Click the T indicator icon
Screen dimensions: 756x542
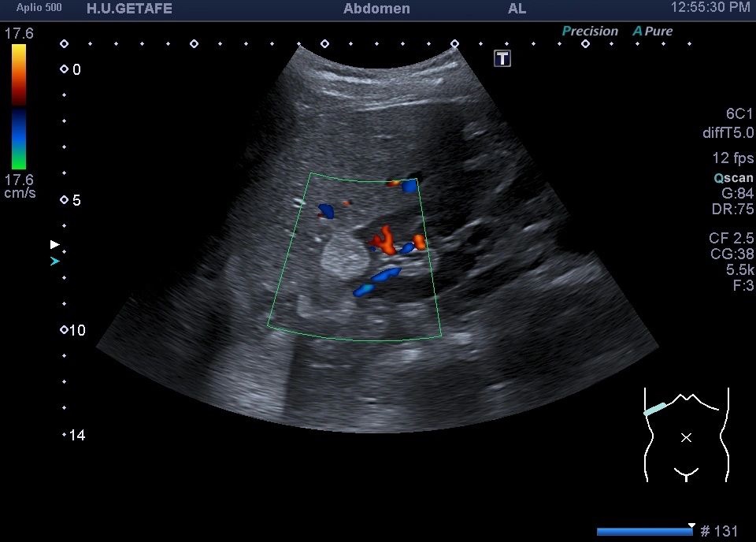[502, 58]
